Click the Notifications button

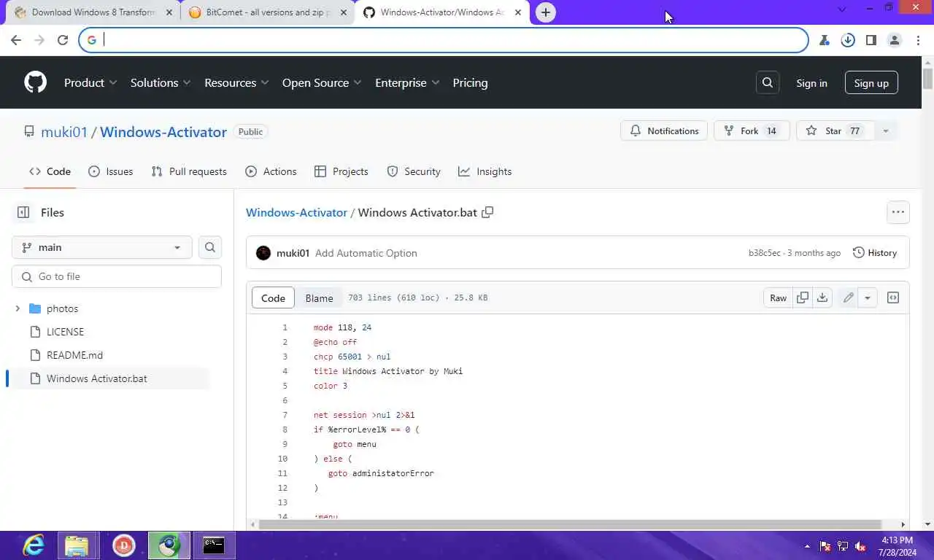(x=664, y=131)
